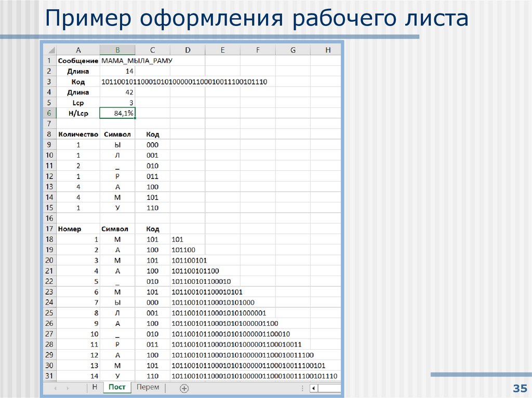Switch to the Перем sheet tab
532x398 pixels.
(x=148, y=388)
